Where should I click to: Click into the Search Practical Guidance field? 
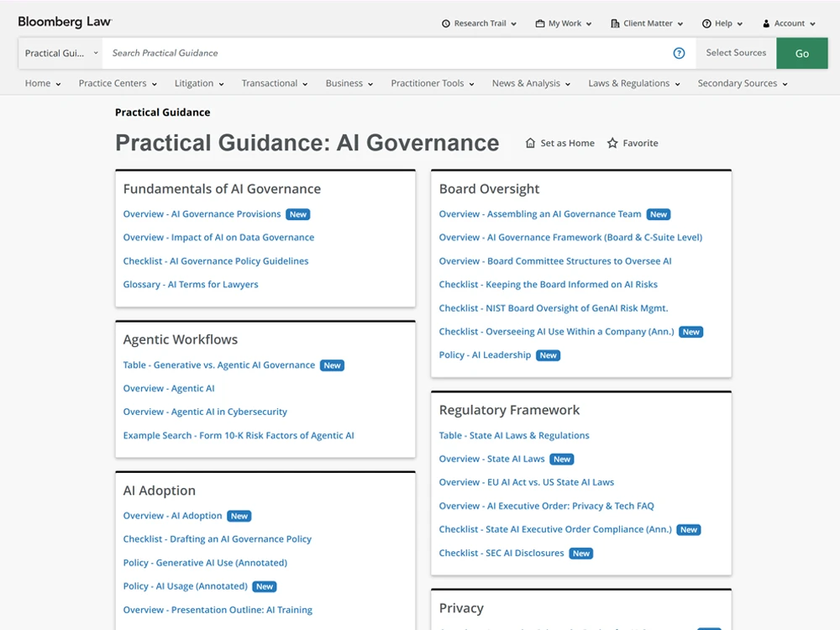(x=386, y=53)
